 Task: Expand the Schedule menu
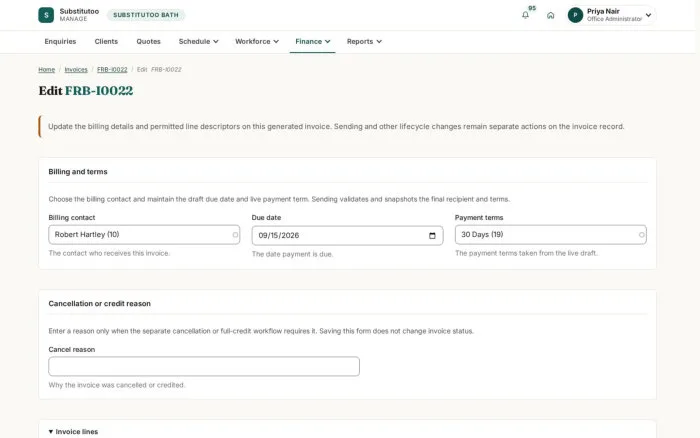tap(198, 41)
